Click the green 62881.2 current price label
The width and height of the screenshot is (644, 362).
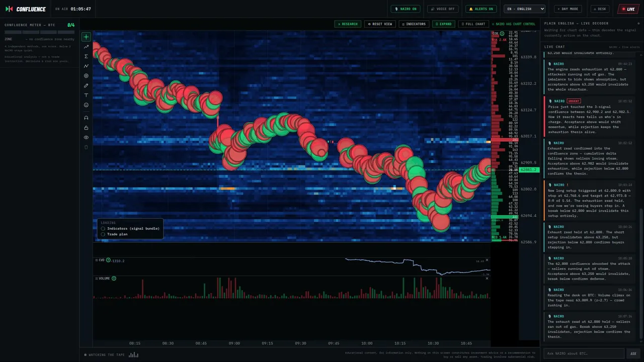click(x=530, y=170)
